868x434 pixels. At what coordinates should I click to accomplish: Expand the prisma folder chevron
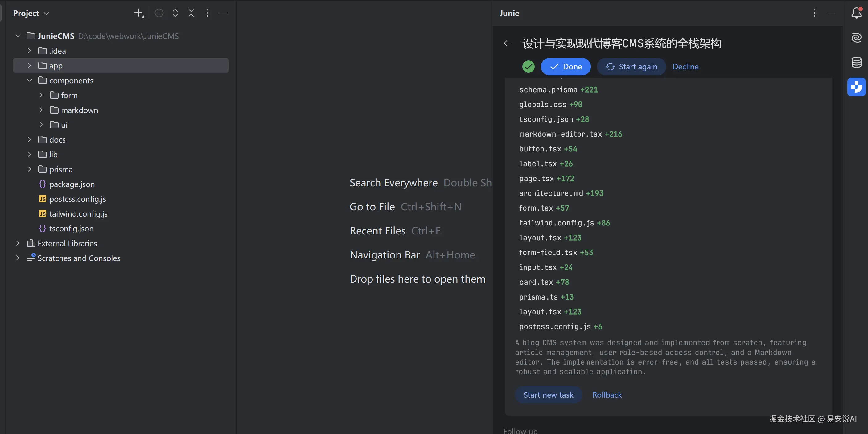tap(30, 169)
